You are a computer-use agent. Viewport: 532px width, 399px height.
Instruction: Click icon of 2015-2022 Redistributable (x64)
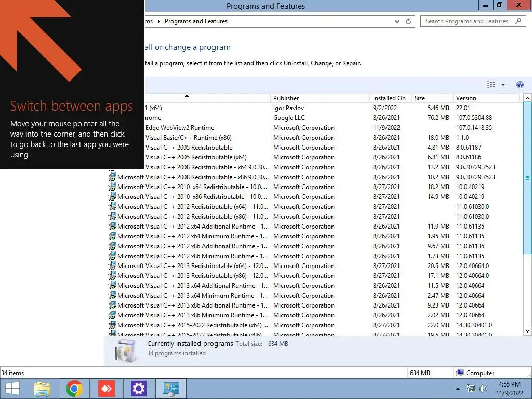(x=112, y=325)
